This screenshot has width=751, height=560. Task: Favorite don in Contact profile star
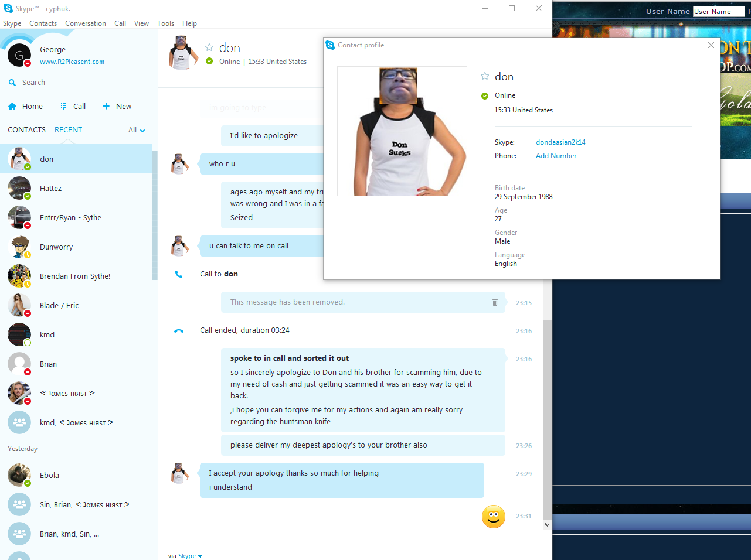(x=485, y=76)
